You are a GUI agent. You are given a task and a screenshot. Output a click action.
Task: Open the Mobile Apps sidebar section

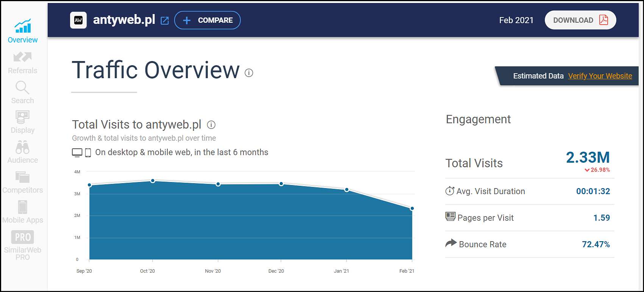click(x=22, y=212)
